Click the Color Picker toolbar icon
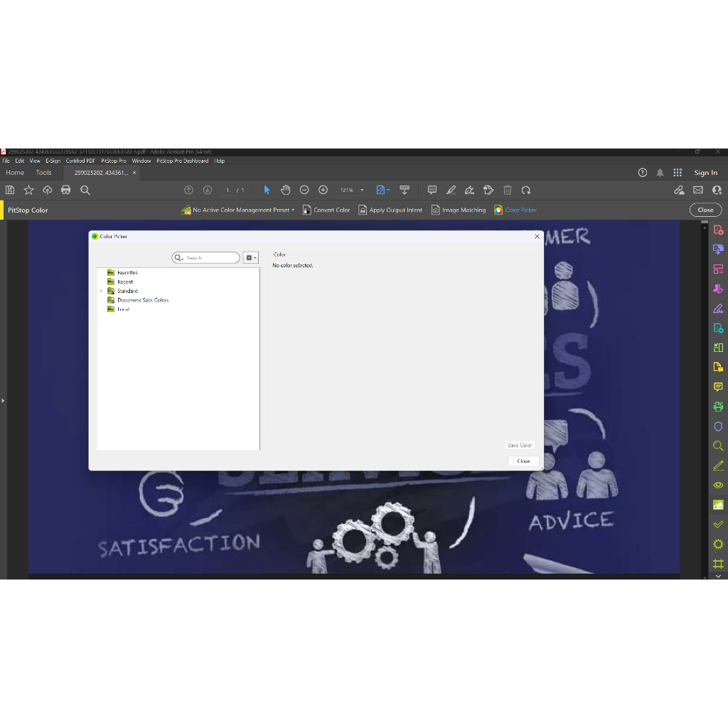The image size is (728, 728). click(498, 210)
